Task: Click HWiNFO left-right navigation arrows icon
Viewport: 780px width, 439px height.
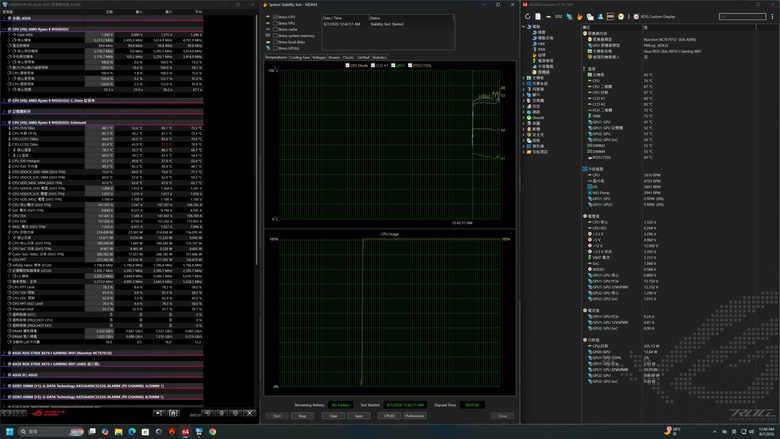Action: coord(6,413)
